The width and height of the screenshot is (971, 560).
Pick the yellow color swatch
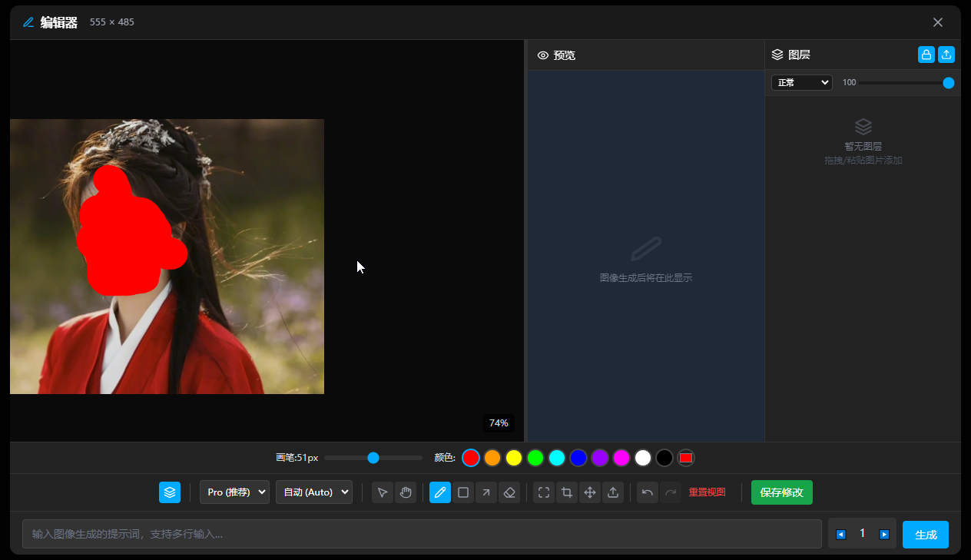tap(514, 458)
